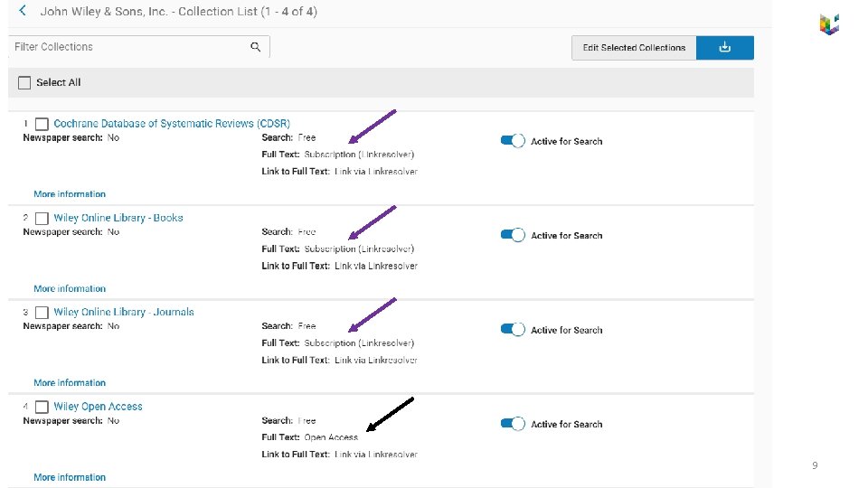Check the Wiley Online Library - Journals checkbox
The height and width of the screenshot is (488, 868).
(x=42, y=313)
